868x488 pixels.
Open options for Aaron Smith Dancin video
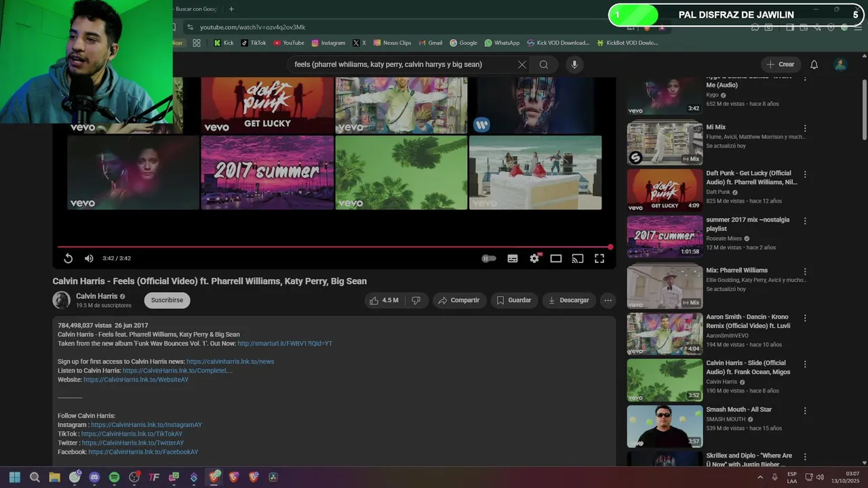[x=805, y=317]
